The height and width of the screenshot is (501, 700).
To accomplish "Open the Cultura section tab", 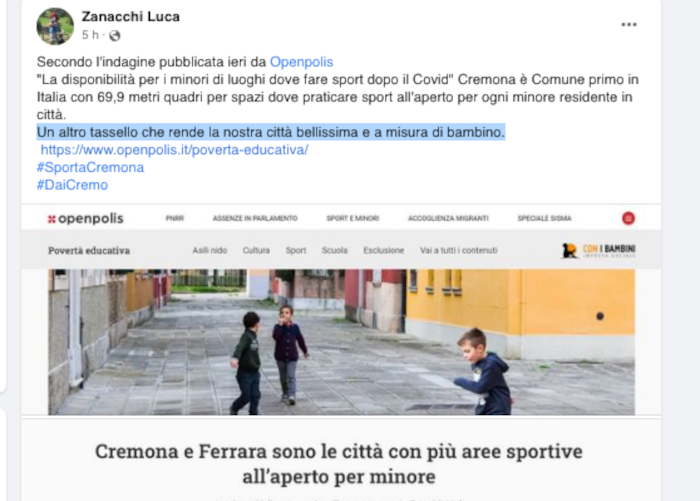I will (x=256, y=250).
